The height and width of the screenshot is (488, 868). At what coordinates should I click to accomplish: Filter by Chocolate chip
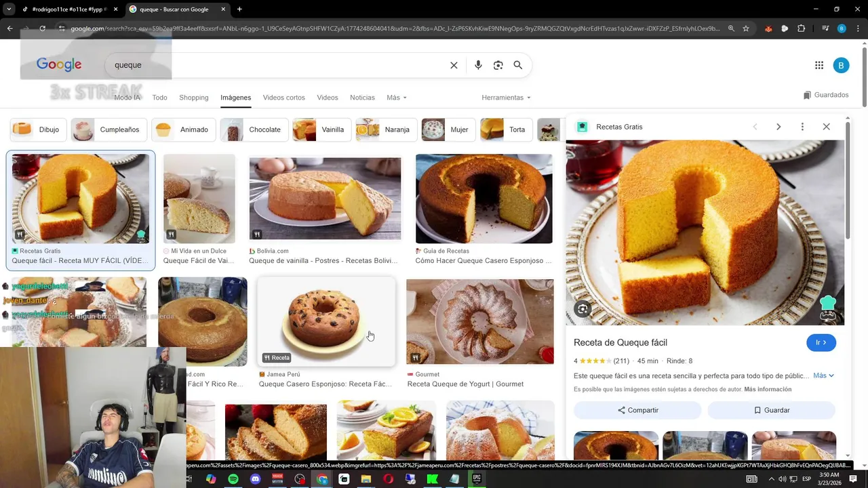(x=254, y=129)
